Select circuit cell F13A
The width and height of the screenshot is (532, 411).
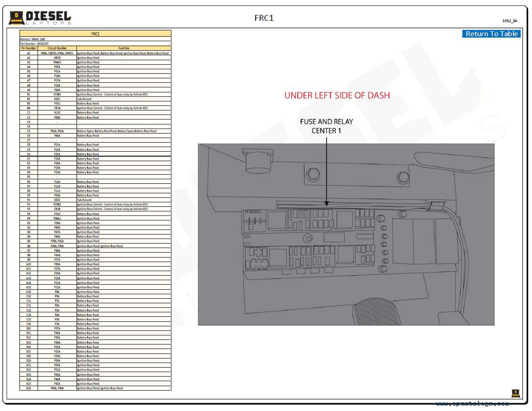pos(57,182)
